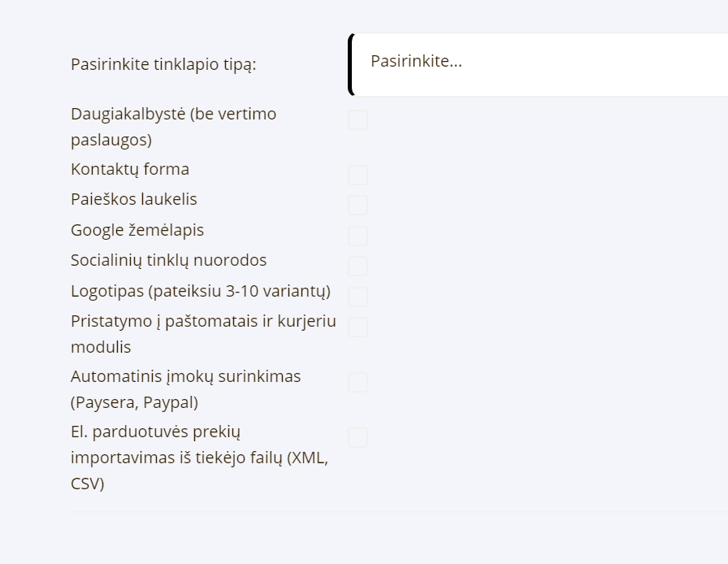The width and height of the screenshot is (728, 564).
Task: Tick the Automatinis įmokų surinkimas checkbox
Action: 357,382
